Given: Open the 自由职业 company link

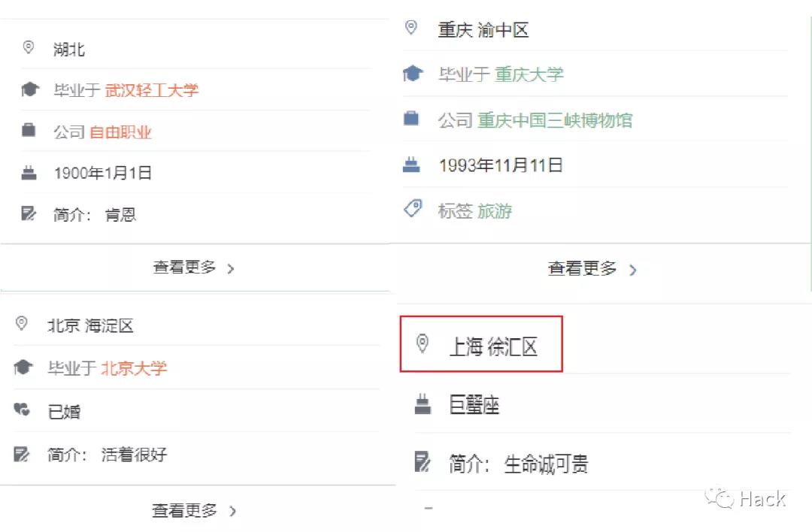Looking at the screenshot, I should [121, 133].
